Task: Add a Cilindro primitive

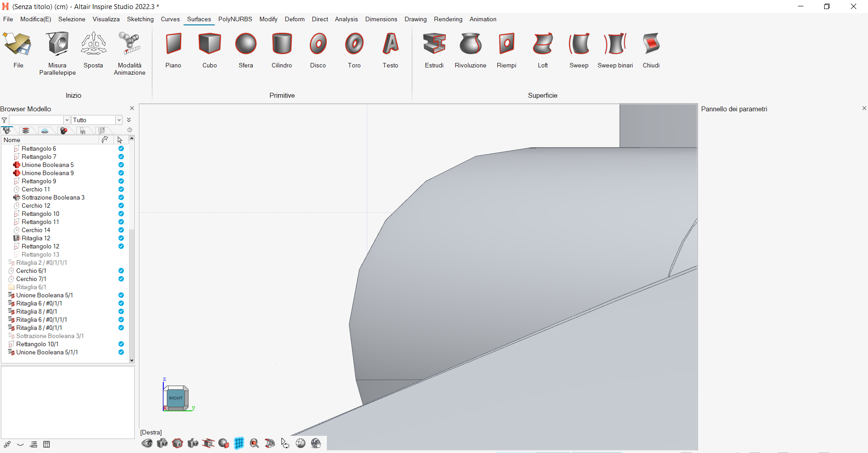Action: click(282, 50)
